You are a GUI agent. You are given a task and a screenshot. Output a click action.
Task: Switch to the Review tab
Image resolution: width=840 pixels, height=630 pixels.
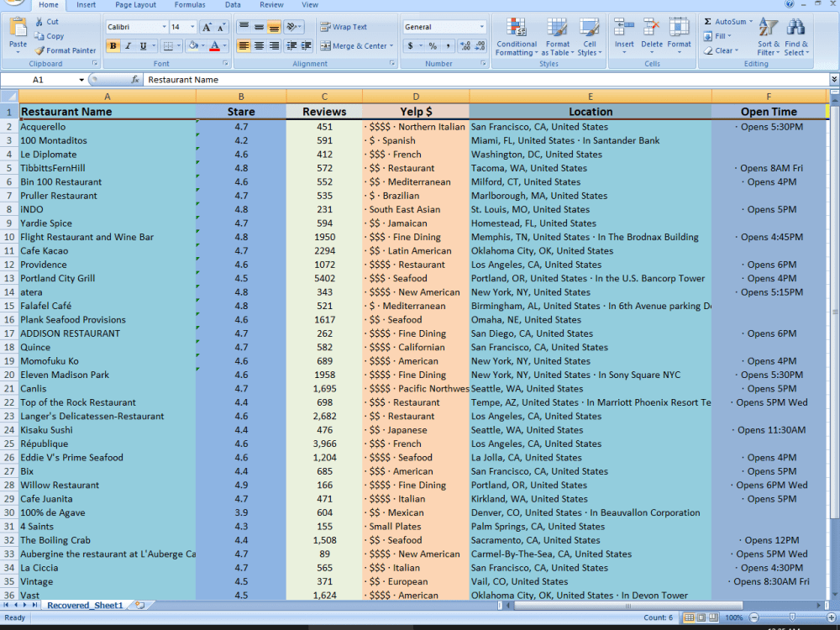tap(271, 5)
